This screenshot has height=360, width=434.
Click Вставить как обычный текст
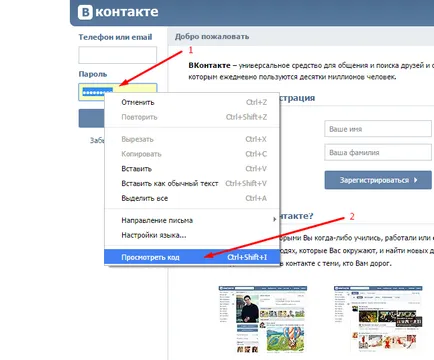point(192,183)
